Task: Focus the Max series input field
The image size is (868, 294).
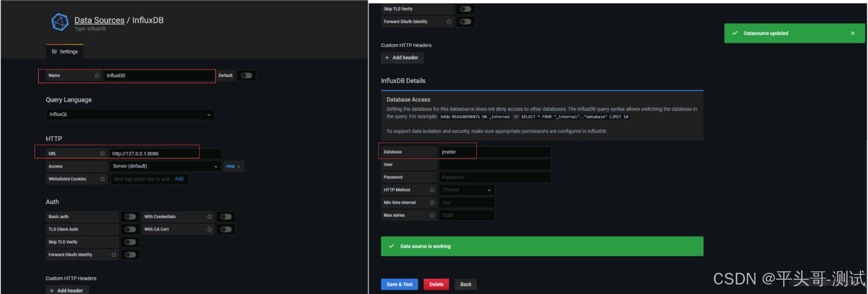Action: [467, 216]
